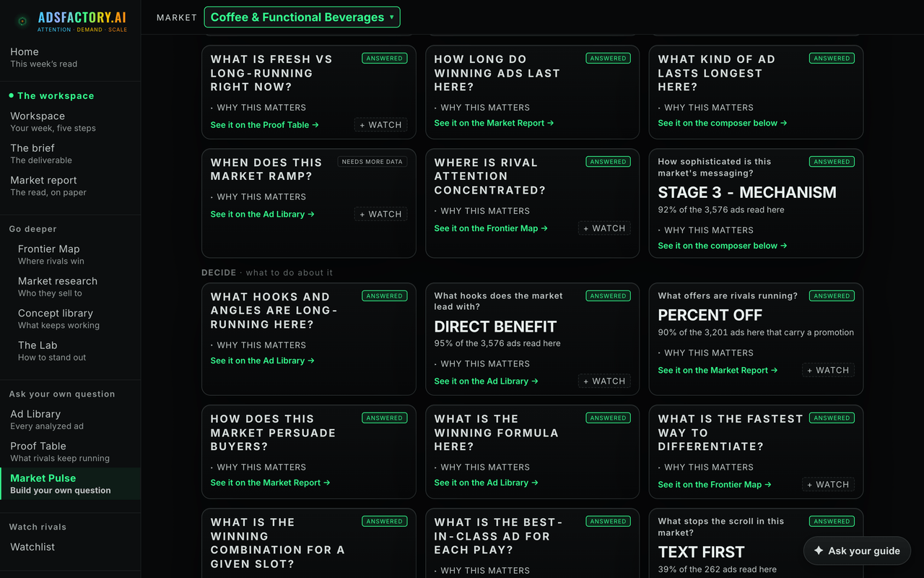This screenshot has height=578, width=924.
Task: Expand Why This Matters on market ramp card
Action: [x=258, y=197]
